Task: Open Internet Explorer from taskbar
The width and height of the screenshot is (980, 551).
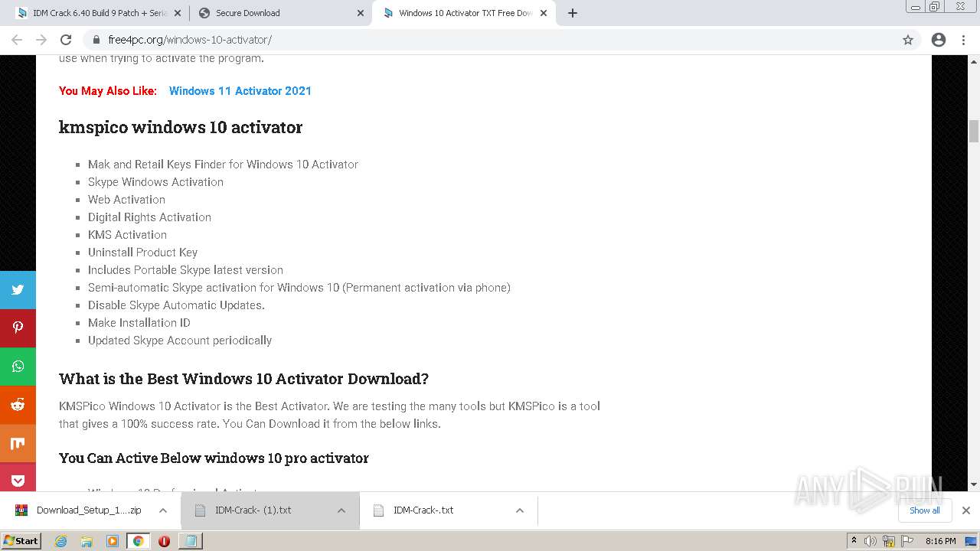Action: tap(60, 541)
